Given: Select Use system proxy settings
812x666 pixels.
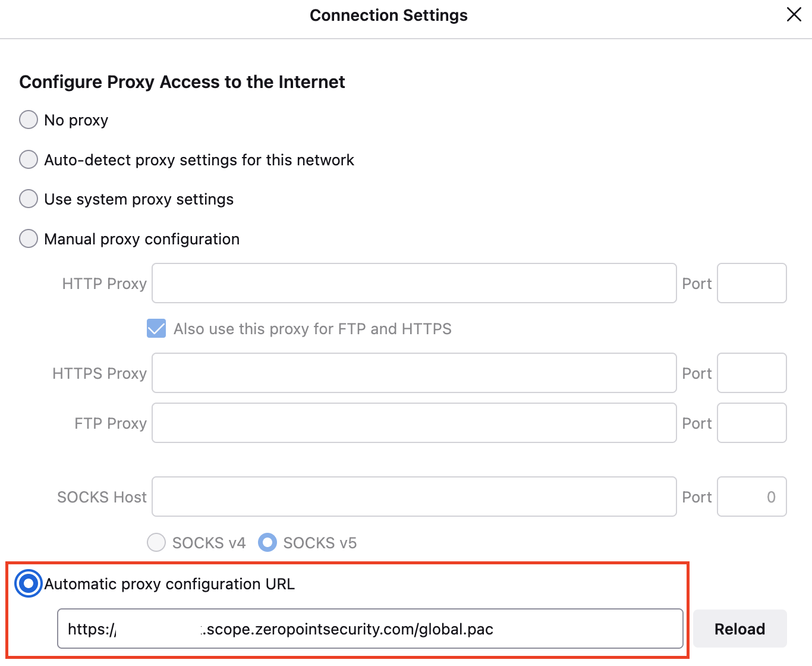Looking at the screenshot, I should click(29, 199).
